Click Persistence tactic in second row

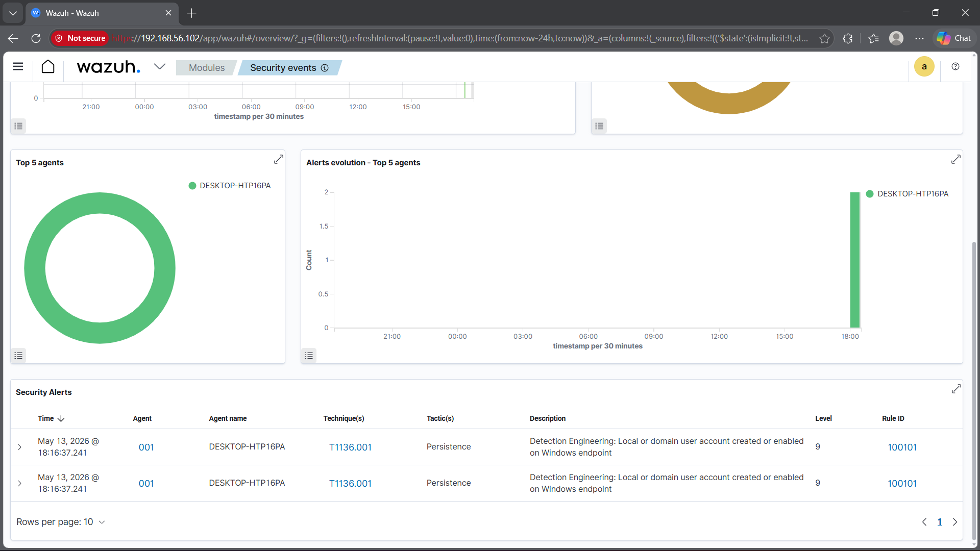[448, 483]
